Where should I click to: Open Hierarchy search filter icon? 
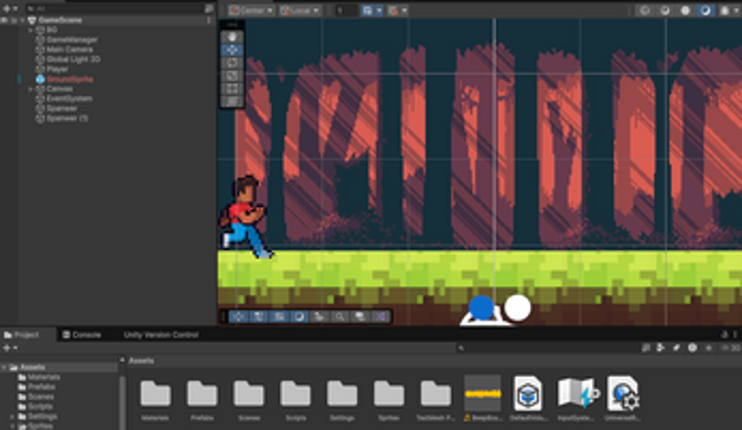(x=209, y=9)
